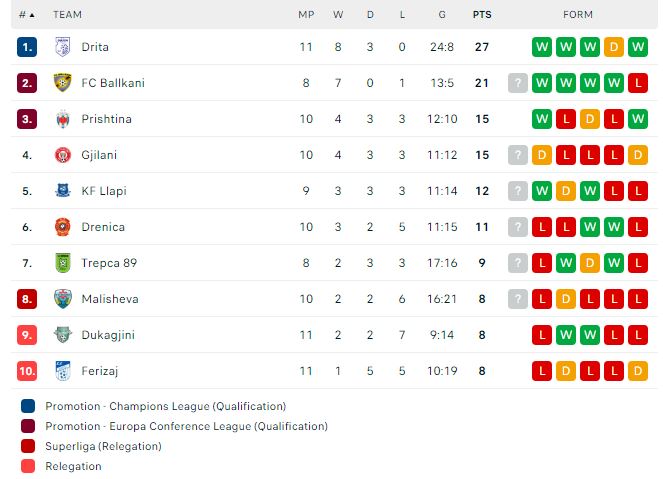Open the Drita team name link
This screenshot has height=479, width=663.
95,47
